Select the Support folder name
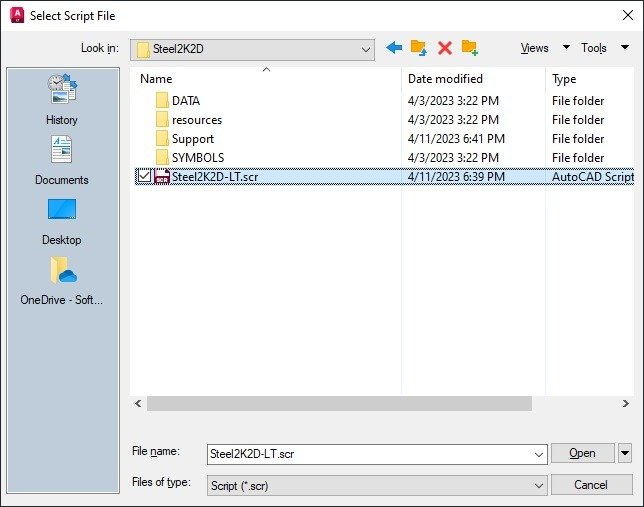644x507 pixels. [193, 139]
